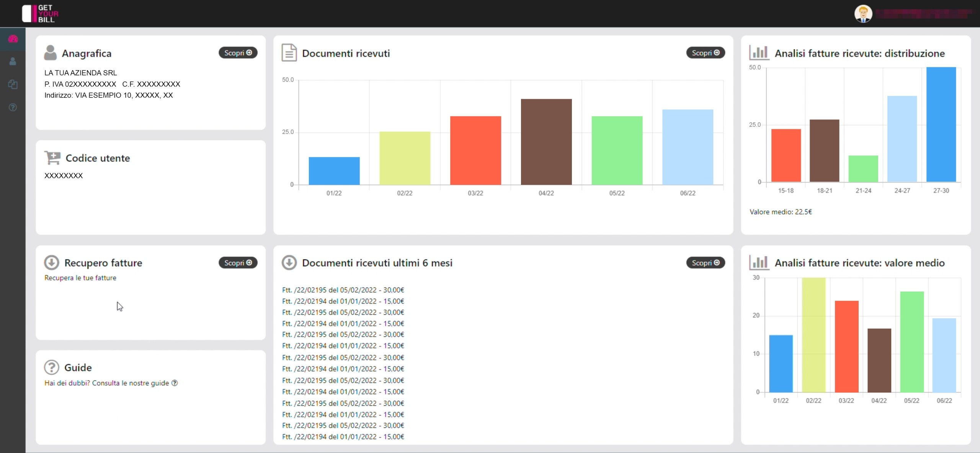Click the Get Your Bill logo

coord(40,13)
